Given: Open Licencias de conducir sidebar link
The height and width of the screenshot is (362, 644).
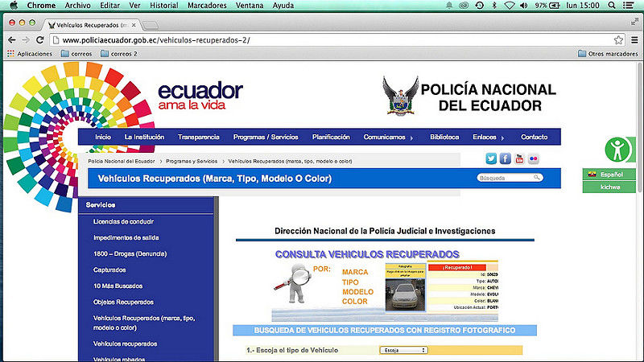Looking at the screenshot, I should 123,222.
